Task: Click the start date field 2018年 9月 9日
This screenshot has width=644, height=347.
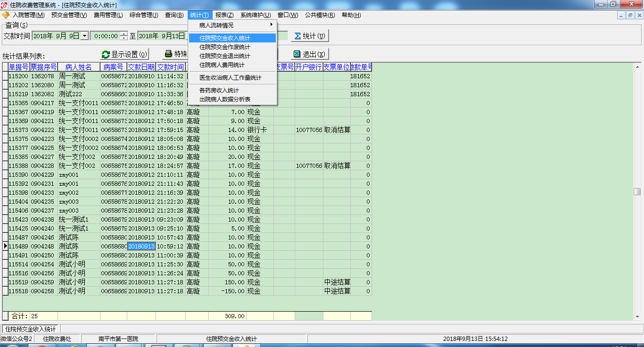Action: pyautogui.click(x=56, y=36)
